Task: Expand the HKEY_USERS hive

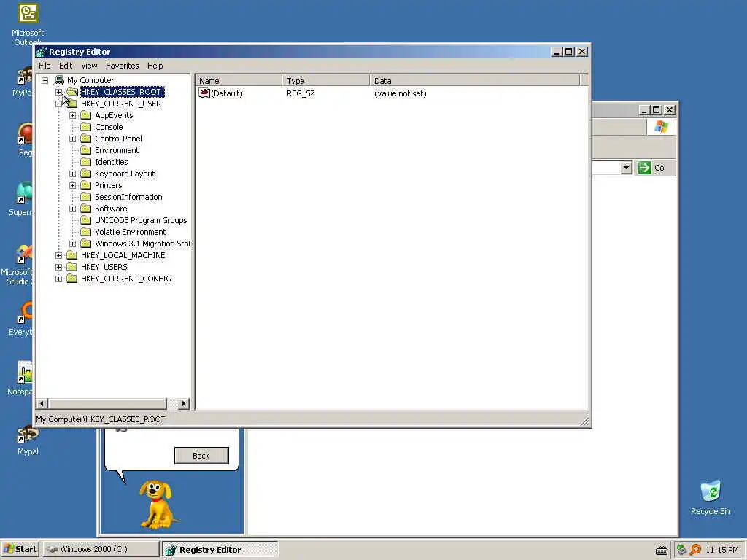Action: [x=58, y=267]
